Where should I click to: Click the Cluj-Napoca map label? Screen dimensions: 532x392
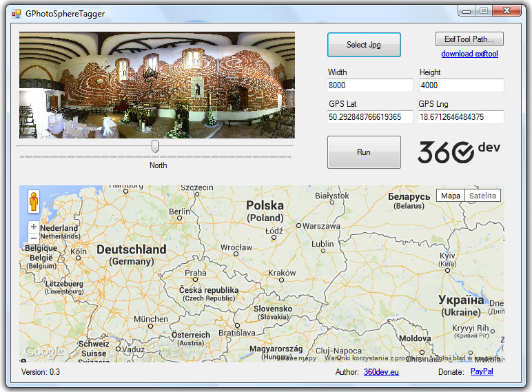(x=338, y=351)
